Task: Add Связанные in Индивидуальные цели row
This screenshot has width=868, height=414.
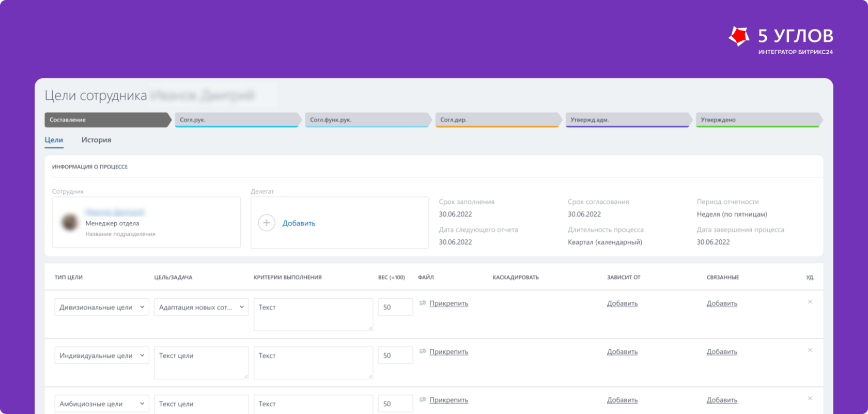Action: (x=722, y=352)
